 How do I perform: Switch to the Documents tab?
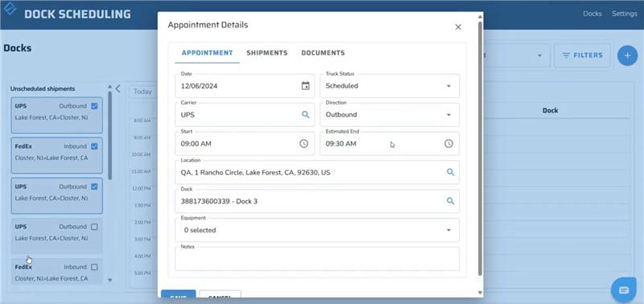(323, 53)
